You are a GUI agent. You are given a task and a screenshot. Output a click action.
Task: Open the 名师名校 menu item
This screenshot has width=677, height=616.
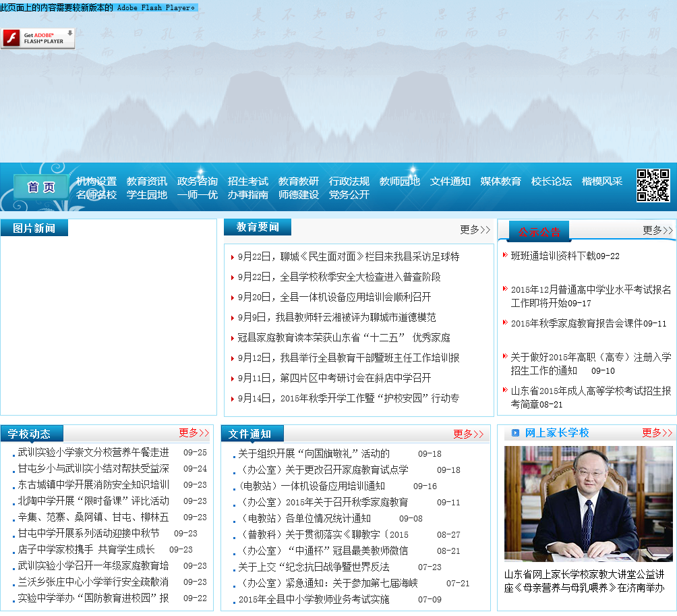tap(96, 195)
